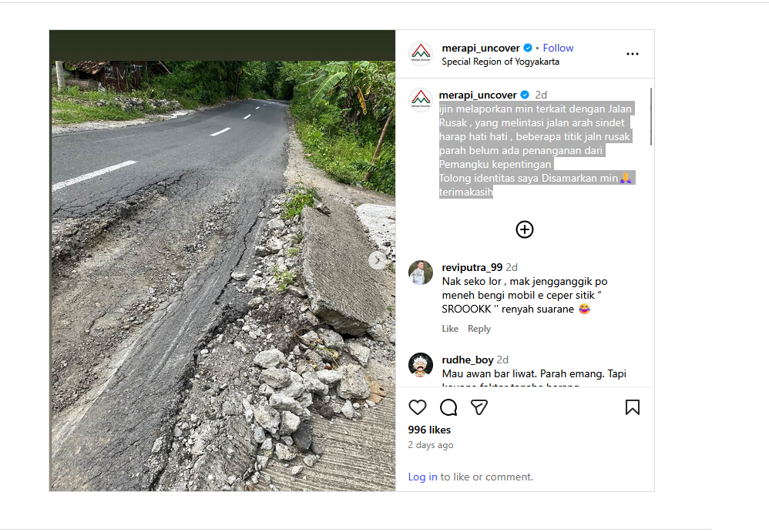
Task: Reply to reviputra_99's comment
Action: 479,329
